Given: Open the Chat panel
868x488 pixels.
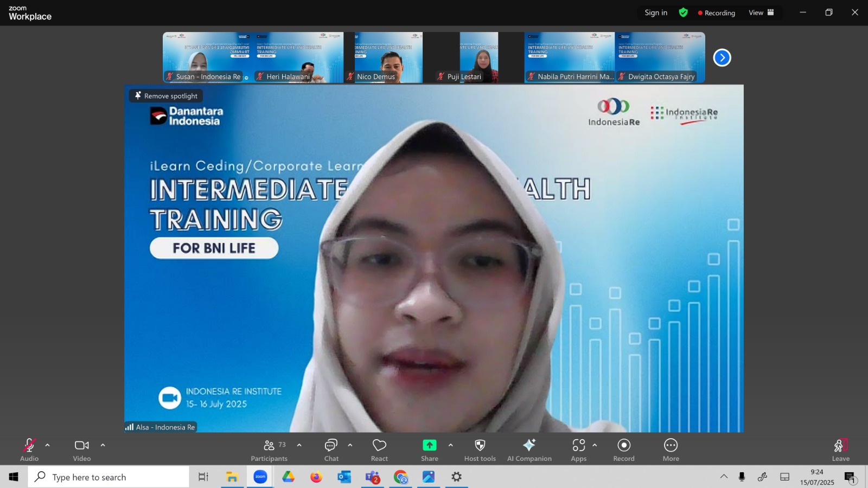Looking at the screenshot, I should pos(331,450).
